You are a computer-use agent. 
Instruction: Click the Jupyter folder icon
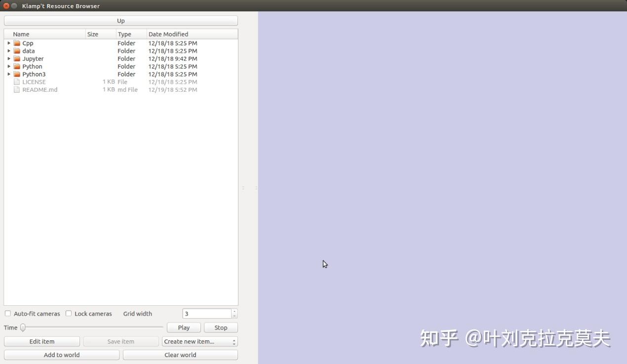(x=17, y=59)
